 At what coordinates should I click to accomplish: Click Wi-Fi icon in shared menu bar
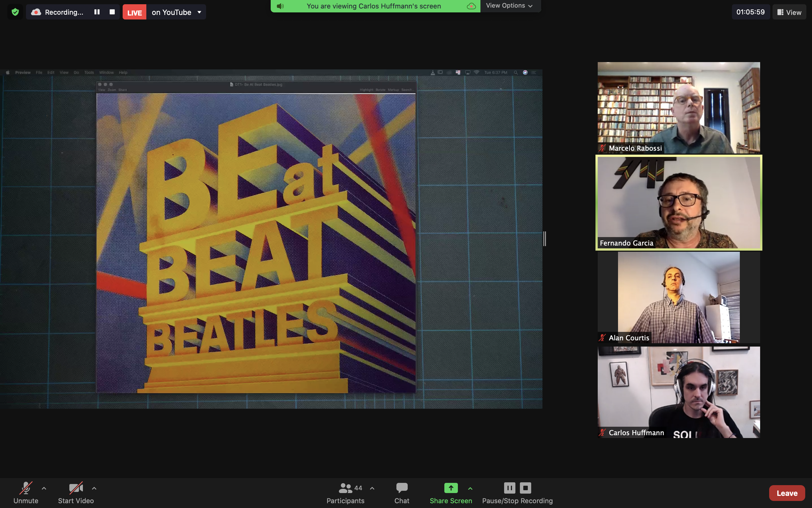pos(476,72)
